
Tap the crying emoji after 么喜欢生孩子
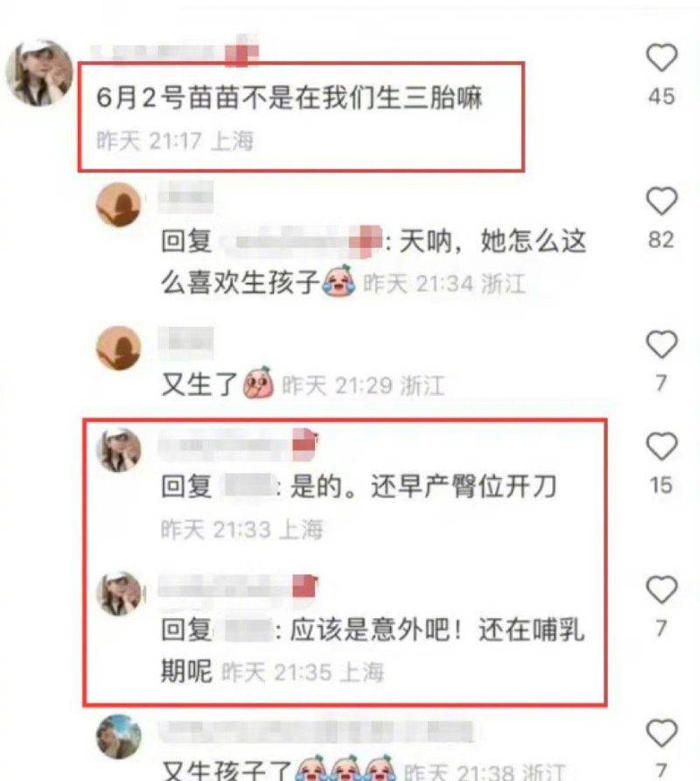[x=339, y=281]
